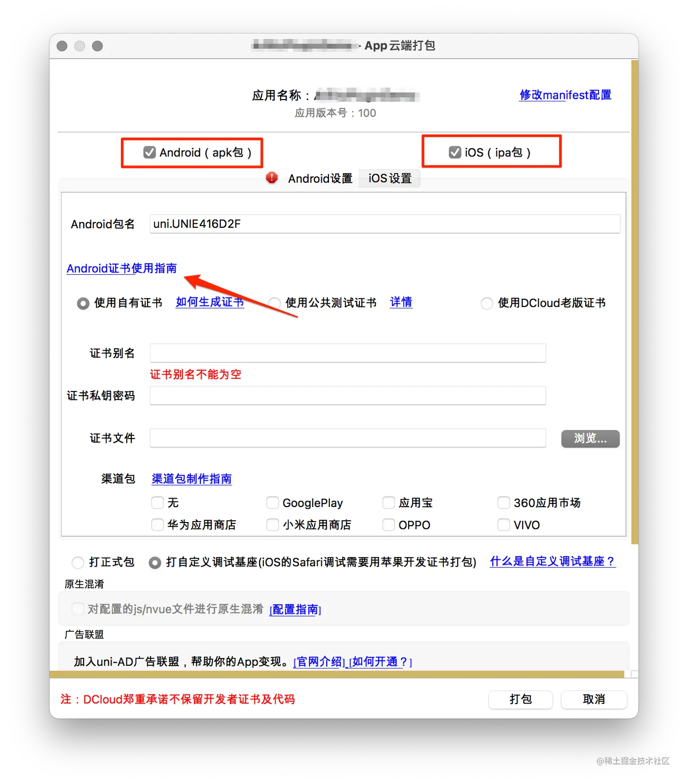Open the 修改manifest配置 link
Screen dimensions: 688x784
tap(566, 95)
